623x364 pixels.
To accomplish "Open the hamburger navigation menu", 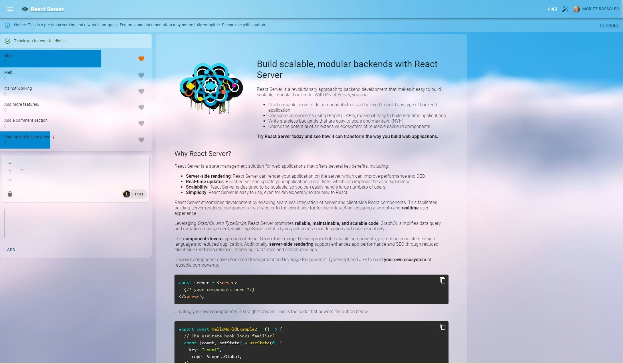I will pos(10,9).
